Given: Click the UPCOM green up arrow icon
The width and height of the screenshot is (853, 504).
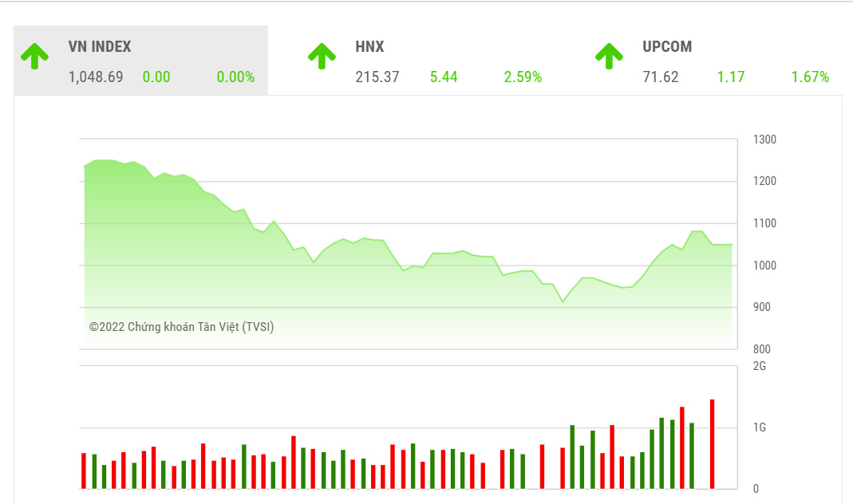Looking at the screenshot, I should point(610,56).
